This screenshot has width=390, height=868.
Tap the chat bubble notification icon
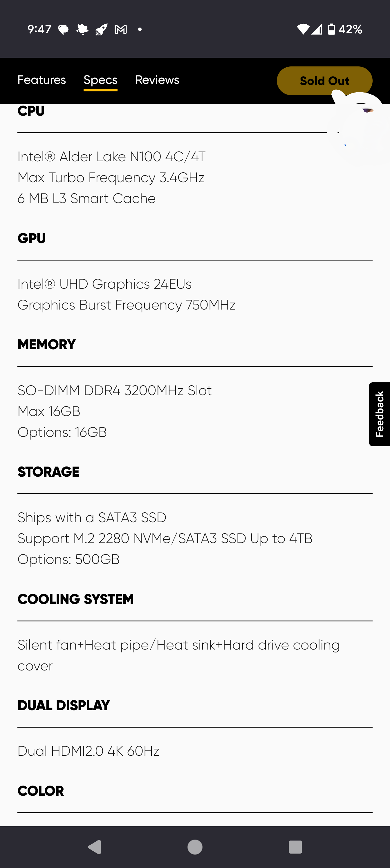[x=63, y=30]
